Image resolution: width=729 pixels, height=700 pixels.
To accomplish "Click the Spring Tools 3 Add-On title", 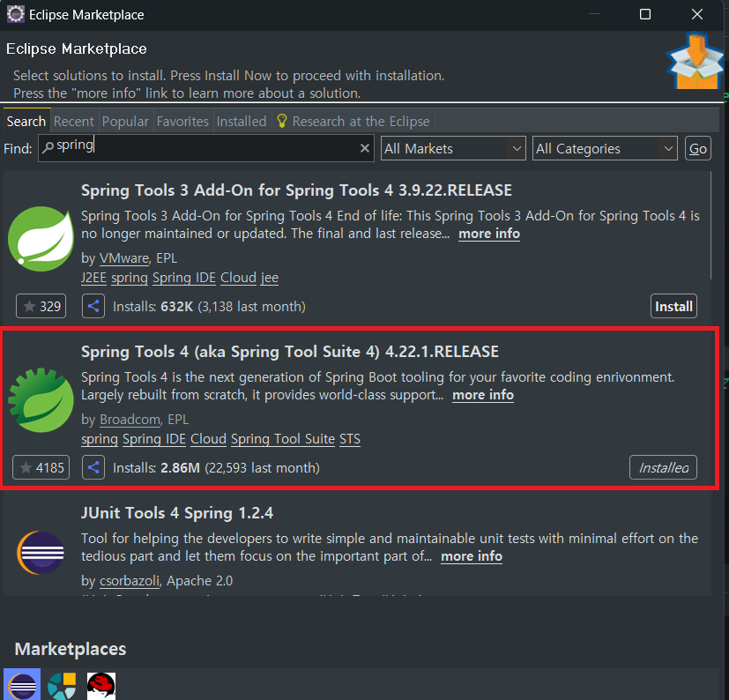I will point(296,190).
